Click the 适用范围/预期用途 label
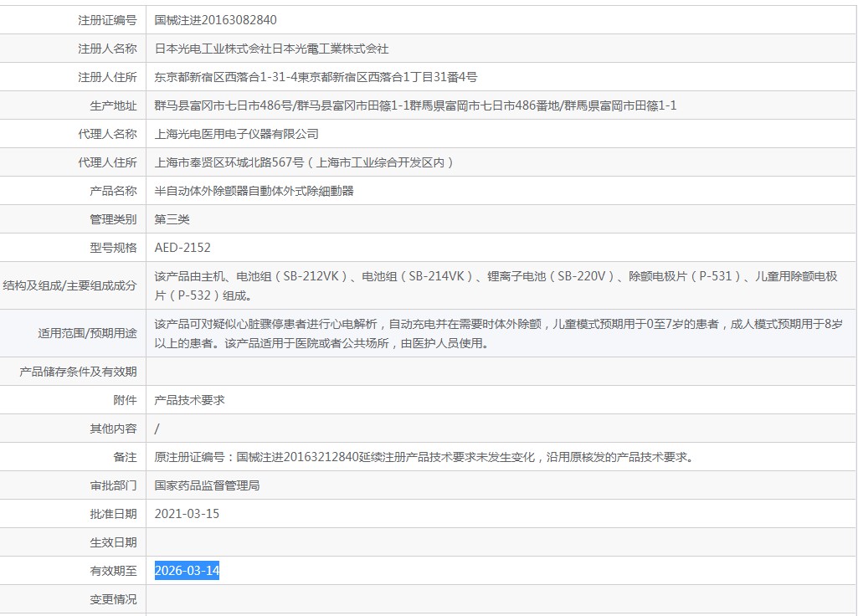Screen dimensions: 858x616 click(x=87, y=333)
